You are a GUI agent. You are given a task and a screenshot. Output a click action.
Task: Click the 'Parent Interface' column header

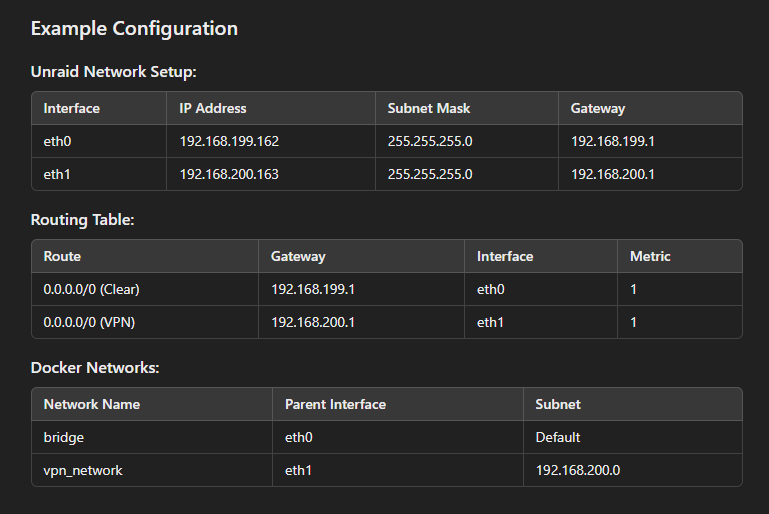335,405
